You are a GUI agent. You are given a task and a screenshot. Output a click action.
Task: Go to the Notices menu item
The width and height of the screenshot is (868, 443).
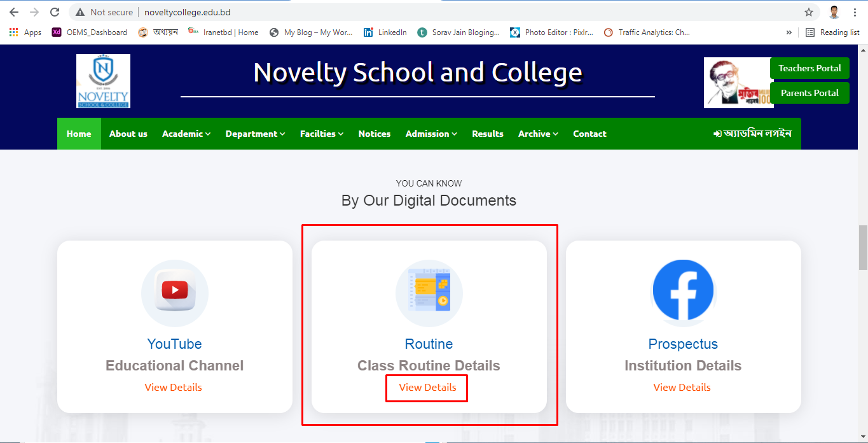point(375,134)
